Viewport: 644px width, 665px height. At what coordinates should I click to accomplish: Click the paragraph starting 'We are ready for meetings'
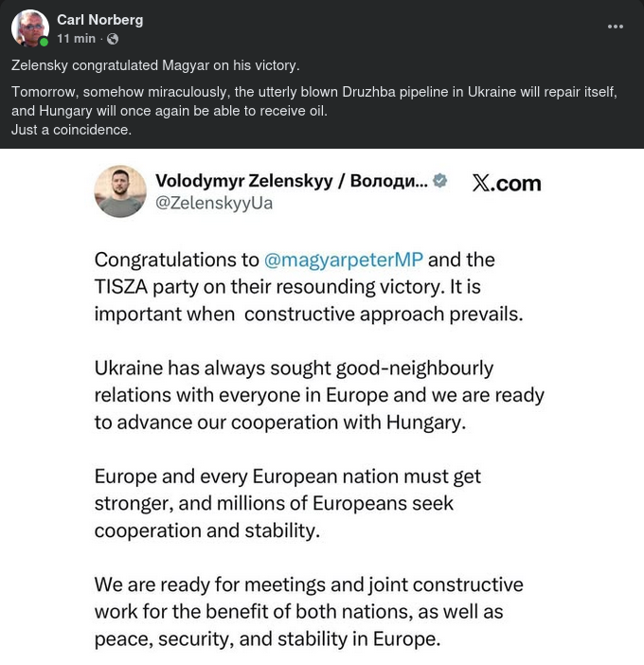(x=308, y=612)
